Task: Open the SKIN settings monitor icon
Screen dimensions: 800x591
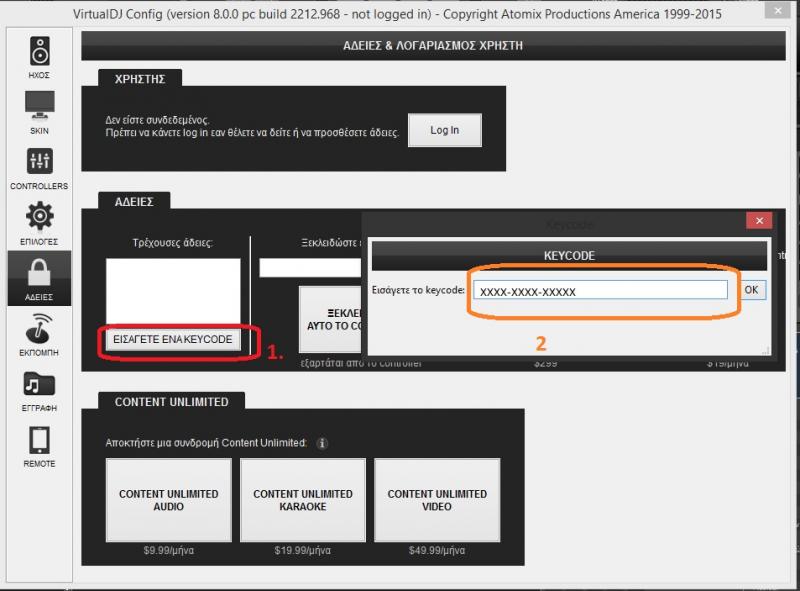Action: [39, 106]
